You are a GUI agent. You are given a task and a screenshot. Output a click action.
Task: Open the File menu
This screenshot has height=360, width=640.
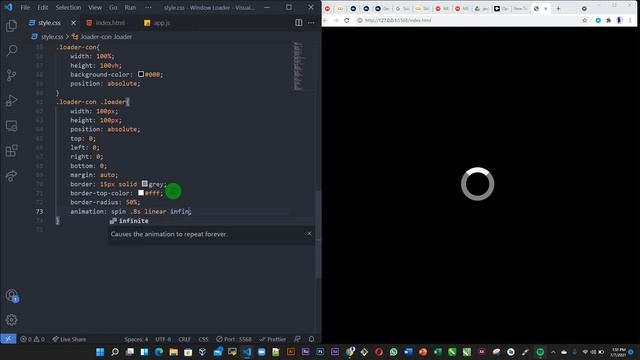coord(25,7)
